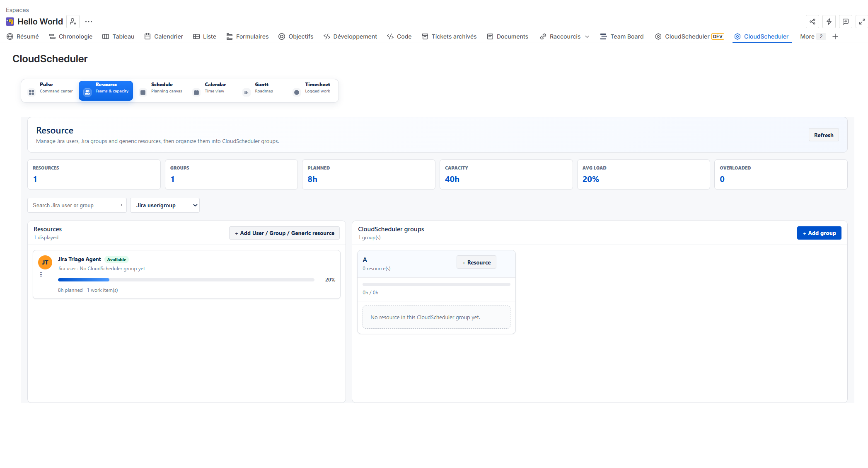Click the add people icon
868x468 pixels.
(73, 22)
